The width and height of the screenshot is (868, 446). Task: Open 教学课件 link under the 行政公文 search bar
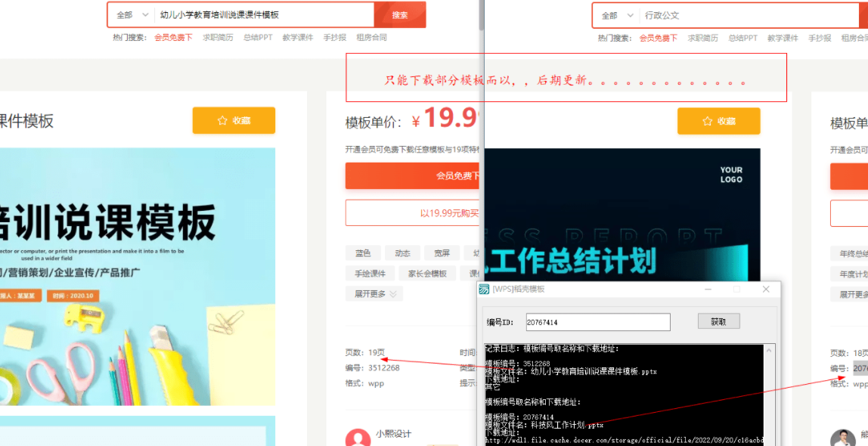[783, 39]
